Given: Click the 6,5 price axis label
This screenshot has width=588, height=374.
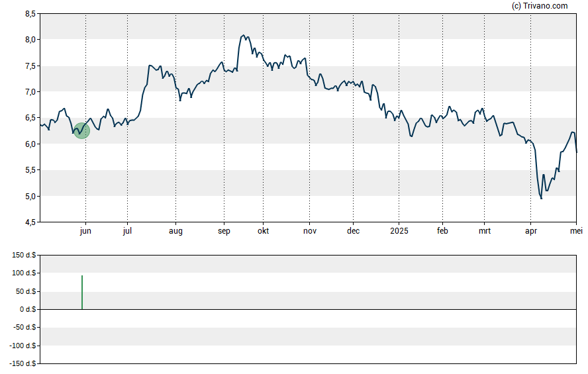Looking at the screenshot, I should pyautogui.click(x=30, y=118).
